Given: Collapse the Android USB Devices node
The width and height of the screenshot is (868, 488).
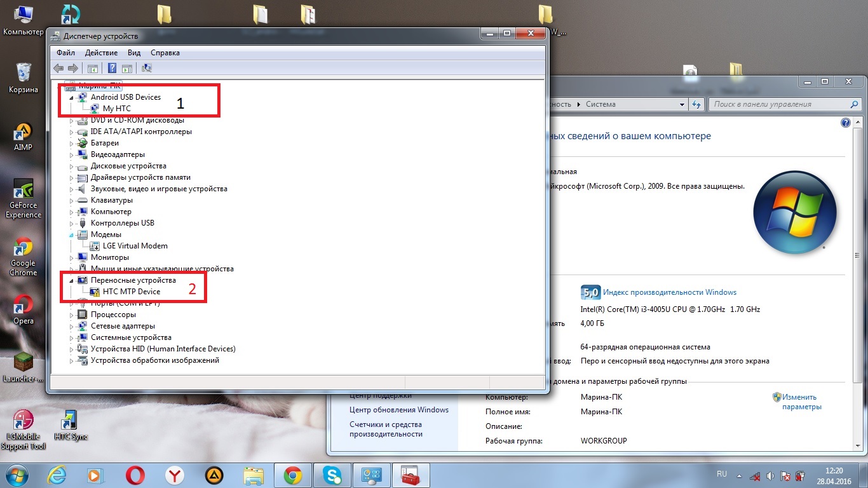Looking at the screenshot, I should (x=72, y=97).
